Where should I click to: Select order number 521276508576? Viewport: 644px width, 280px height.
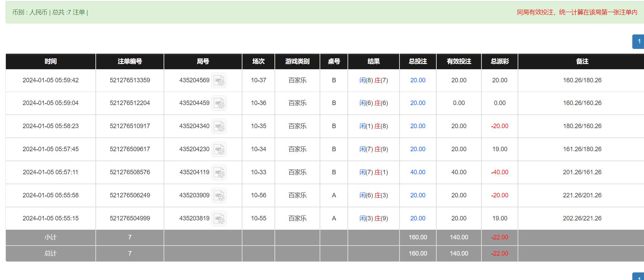[130, 172]
